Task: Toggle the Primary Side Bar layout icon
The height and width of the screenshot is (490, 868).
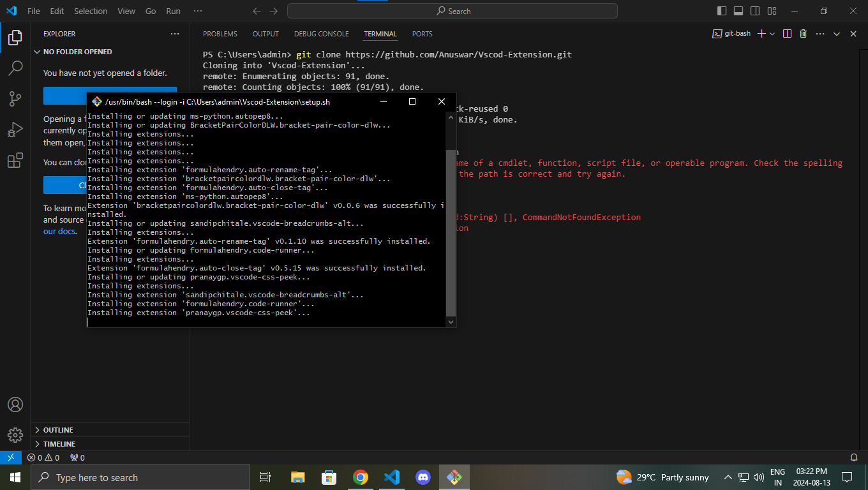Action: pyautogui.click(x=722, y=11)
